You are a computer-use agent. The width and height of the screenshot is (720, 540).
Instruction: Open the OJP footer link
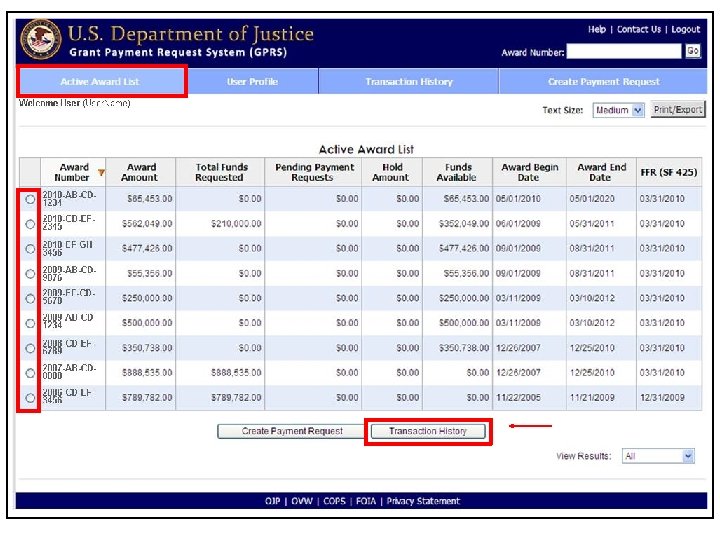[x=272, y=501]
